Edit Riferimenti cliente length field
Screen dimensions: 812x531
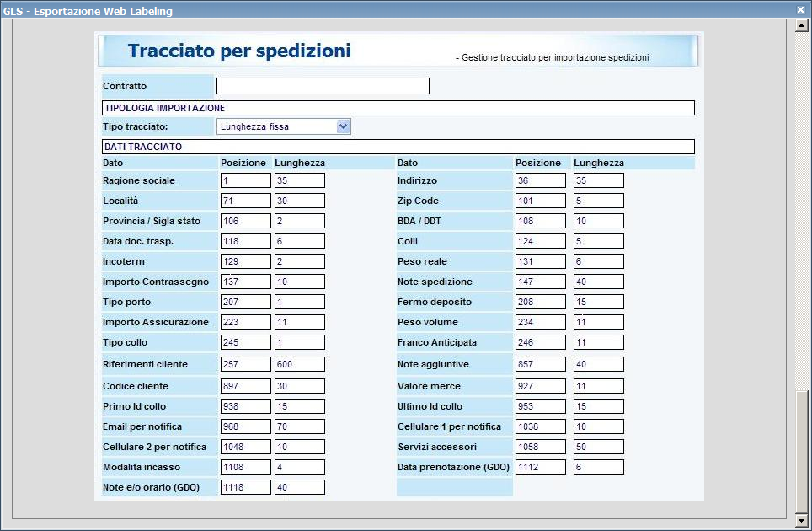click(x=300, y=363)
